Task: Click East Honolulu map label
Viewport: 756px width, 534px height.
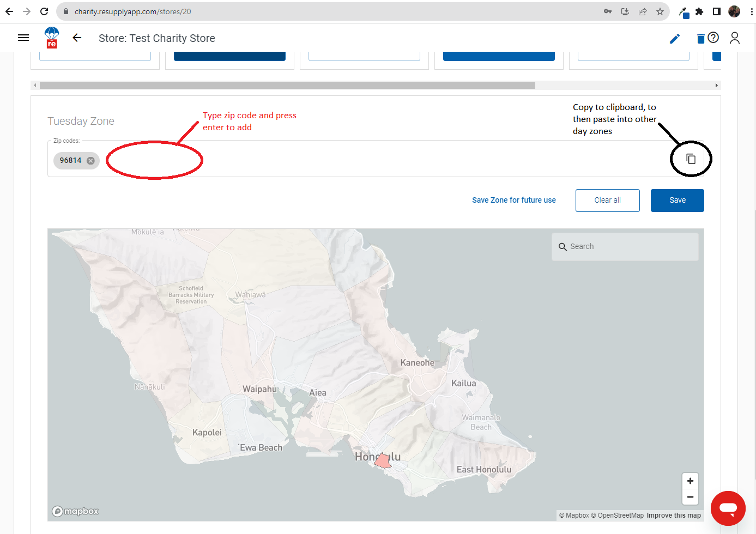Action: (x=484, y=470)
